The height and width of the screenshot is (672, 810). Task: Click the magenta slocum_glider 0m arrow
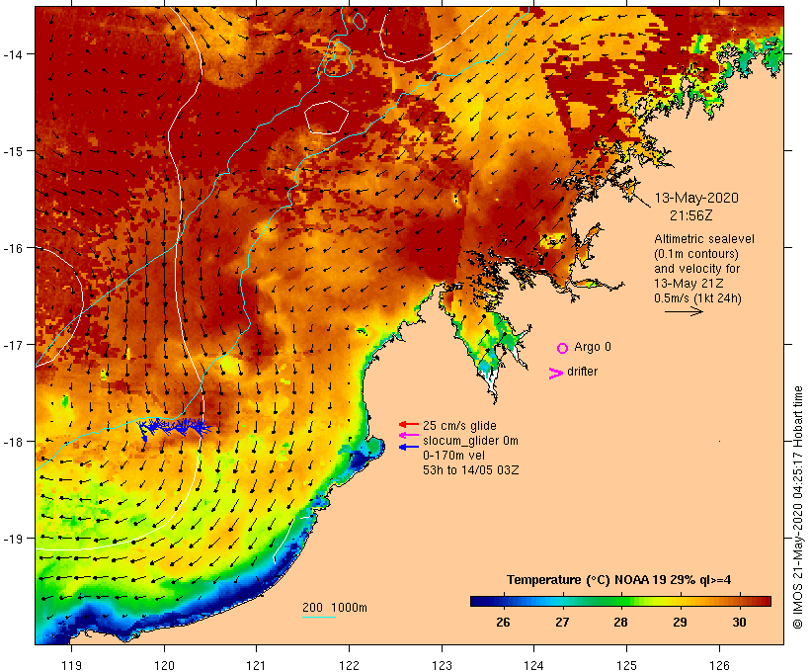pyautogui.click(x=408, y=435)
